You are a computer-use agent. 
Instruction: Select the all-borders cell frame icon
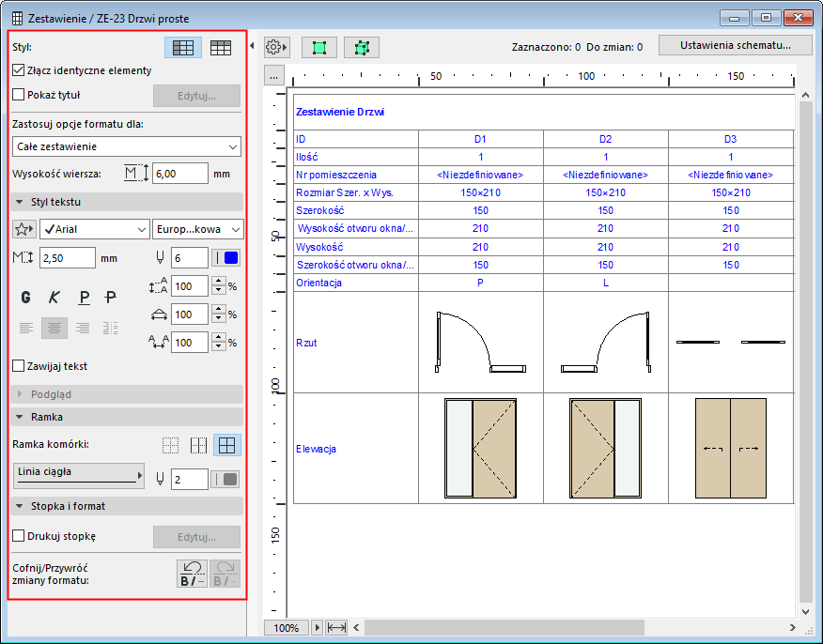click(x=226, y=446)
